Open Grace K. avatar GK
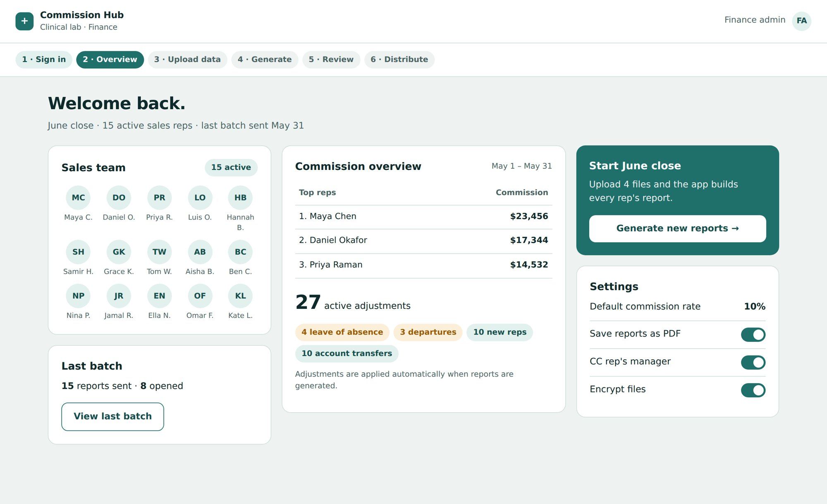 (x=119, y=252)
